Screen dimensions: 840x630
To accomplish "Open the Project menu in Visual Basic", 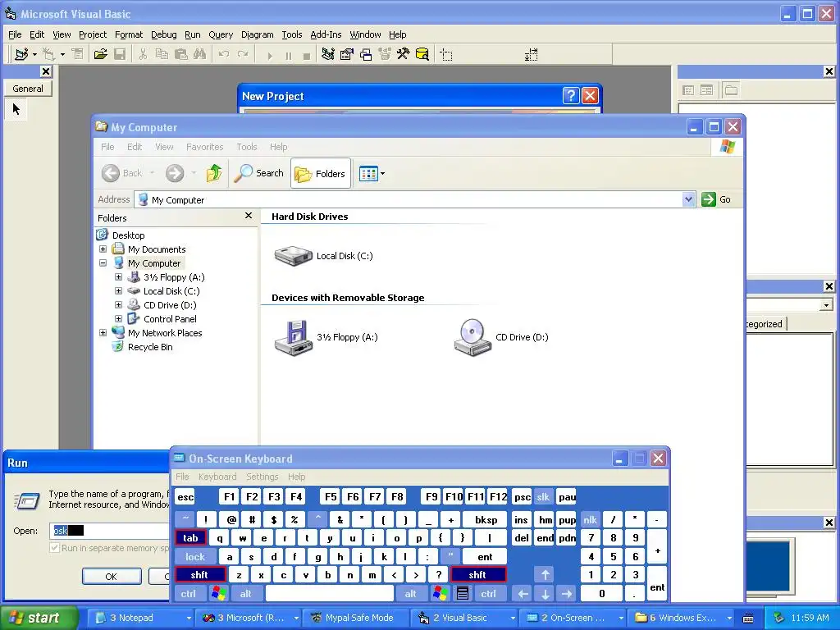I will pyautogui.click(x=93, y=34).
